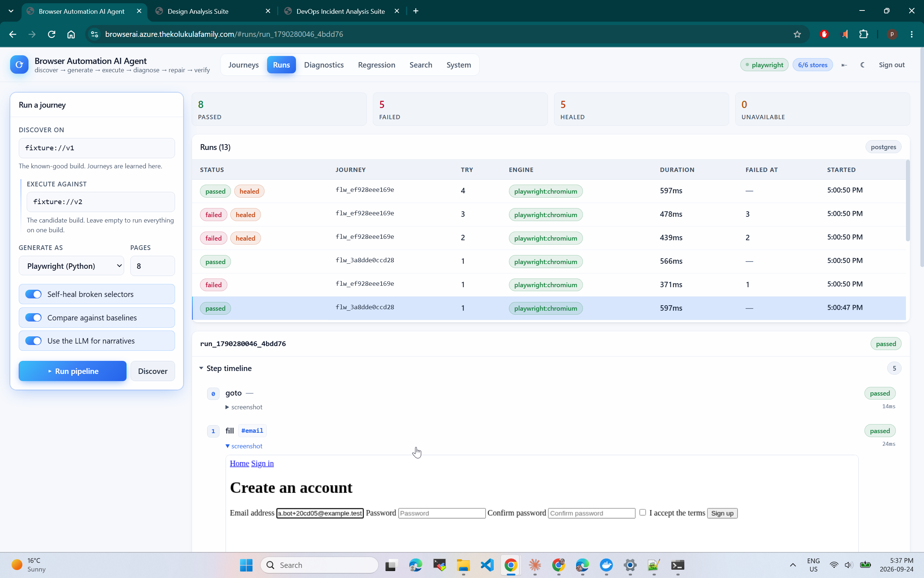Screen dimensions: 924x578
Task: Show hidden system tray icons
Action: click(793, 565)
